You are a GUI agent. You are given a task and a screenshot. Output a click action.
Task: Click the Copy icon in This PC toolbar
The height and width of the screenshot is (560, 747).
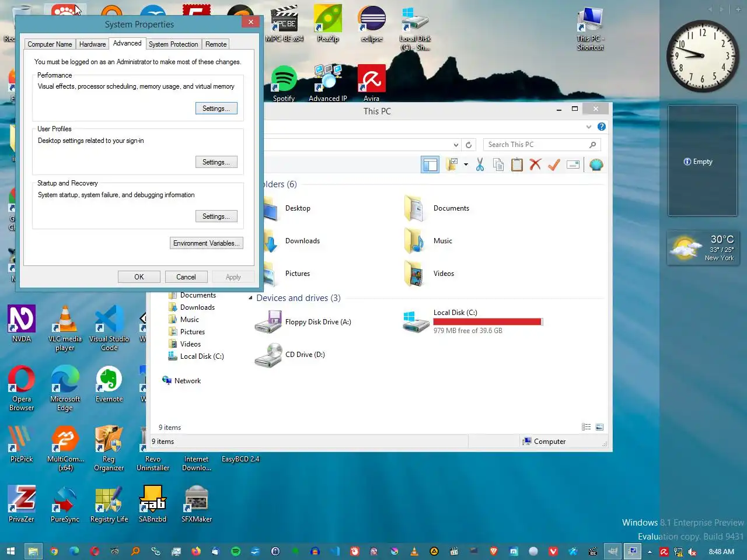click(498, 165)
